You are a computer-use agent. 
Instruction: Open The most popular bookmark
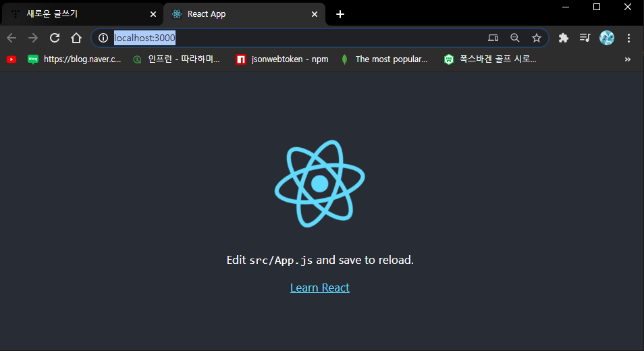[x=384, y=59]
